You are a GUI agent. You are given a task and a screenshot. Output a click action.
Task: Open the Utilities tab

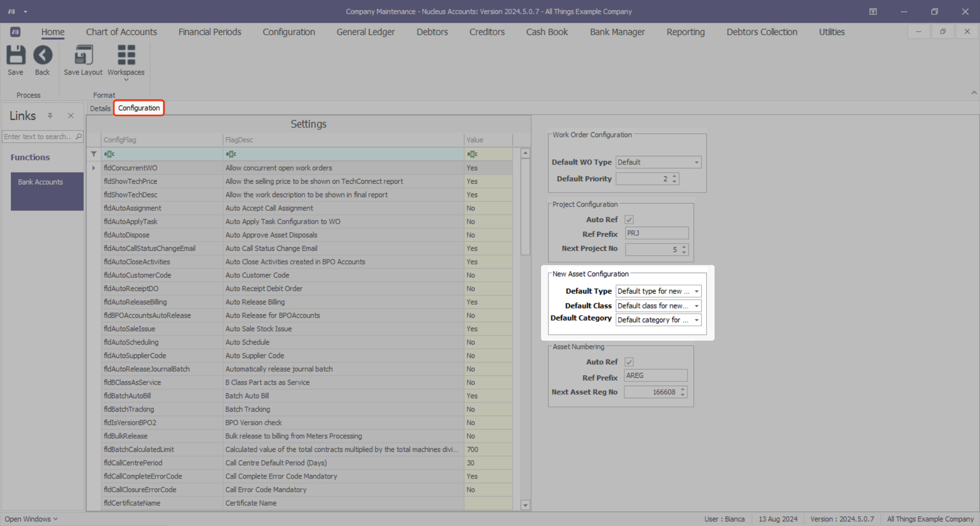pyautogui.click(x=832, y=32)
